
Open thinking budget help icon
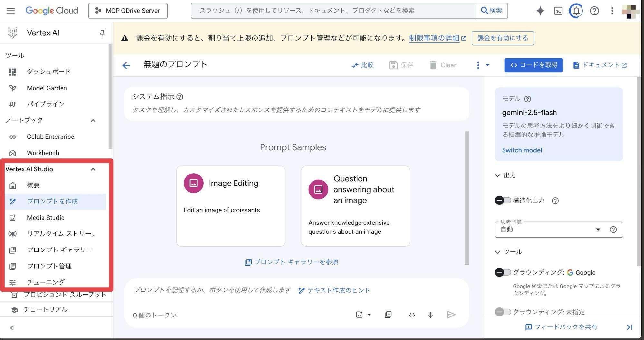613,230
